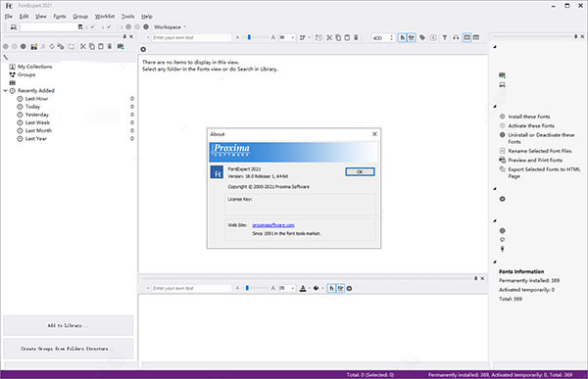Close the bottom preview pane
Screen dimensions: 588x379
pos(482,278)
